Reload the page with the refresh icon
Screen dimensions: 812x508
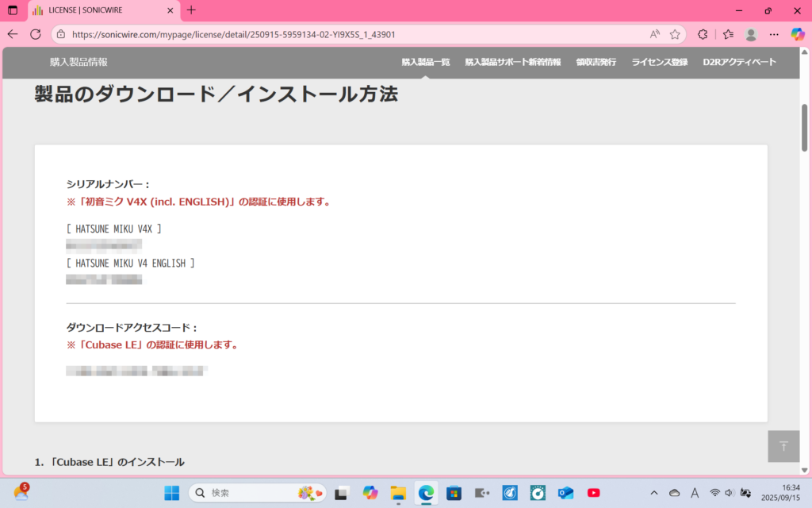tap(36, 34)
